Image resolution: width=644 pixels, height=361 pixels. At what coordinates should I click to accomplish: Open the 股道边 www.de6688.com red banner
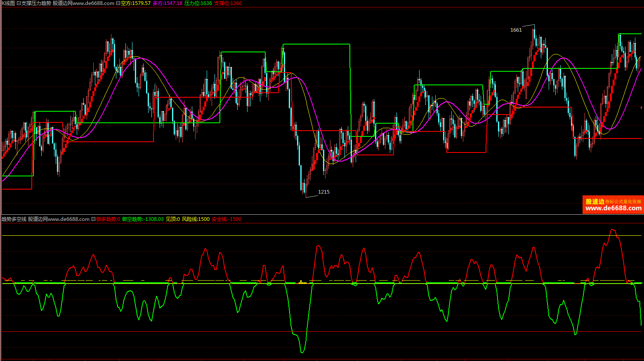613,205
